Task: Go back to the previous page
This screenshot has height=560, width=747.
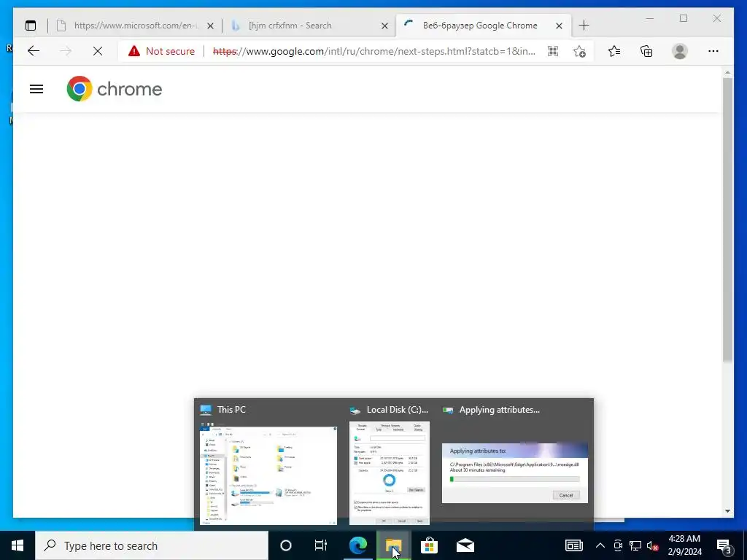Action: (x=34, y=51)
